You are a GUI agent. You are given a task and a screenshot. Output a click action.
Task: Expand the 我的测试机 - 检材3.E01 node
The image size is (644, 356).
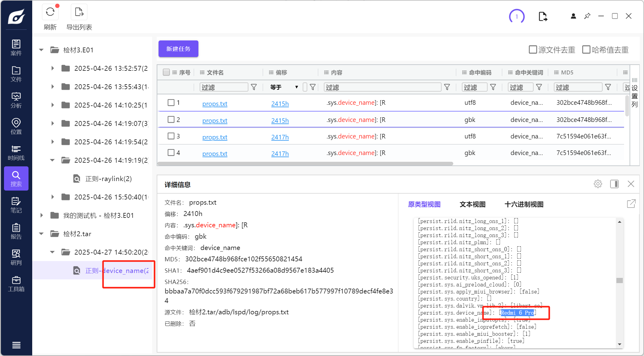tap(41, 215)
